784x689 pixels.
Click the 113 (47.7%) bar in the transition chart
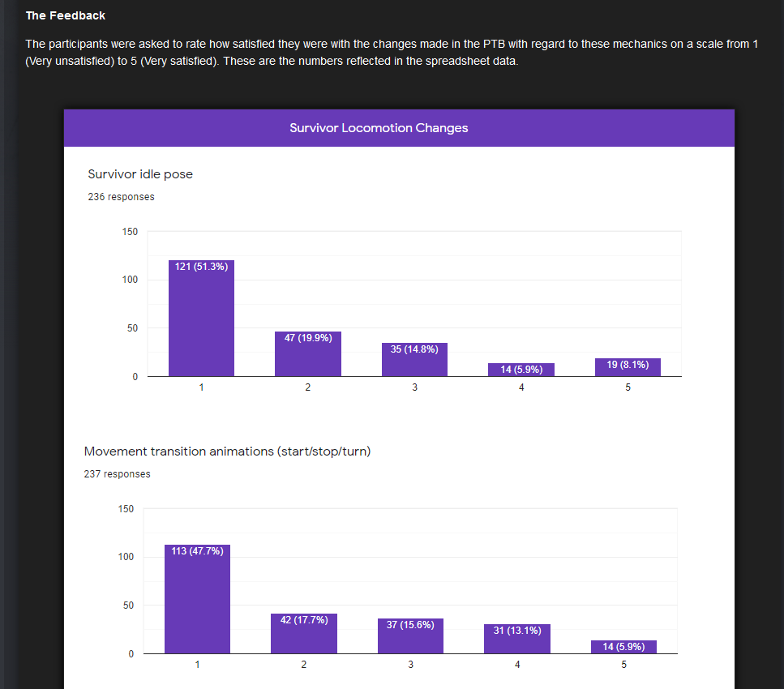coord(198,599)
